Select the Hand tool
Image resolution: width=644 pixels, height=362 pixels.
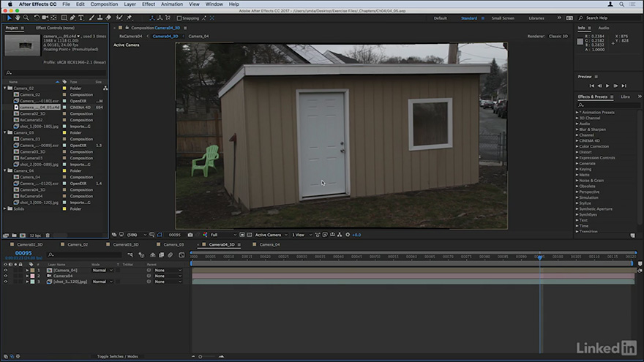point(18,18)
